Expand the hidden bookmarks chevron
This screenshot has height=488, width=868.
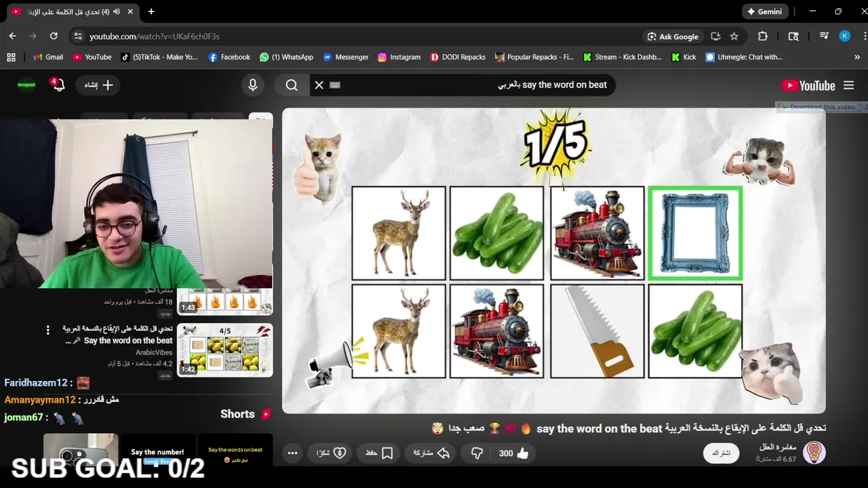(857, 57)
